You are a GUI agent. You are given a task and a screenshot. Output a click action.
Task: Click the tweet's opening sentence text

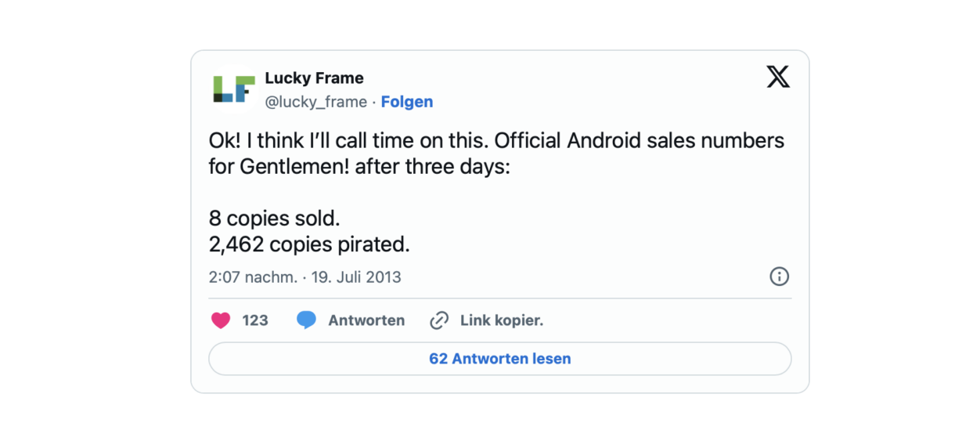pos(349,141)
